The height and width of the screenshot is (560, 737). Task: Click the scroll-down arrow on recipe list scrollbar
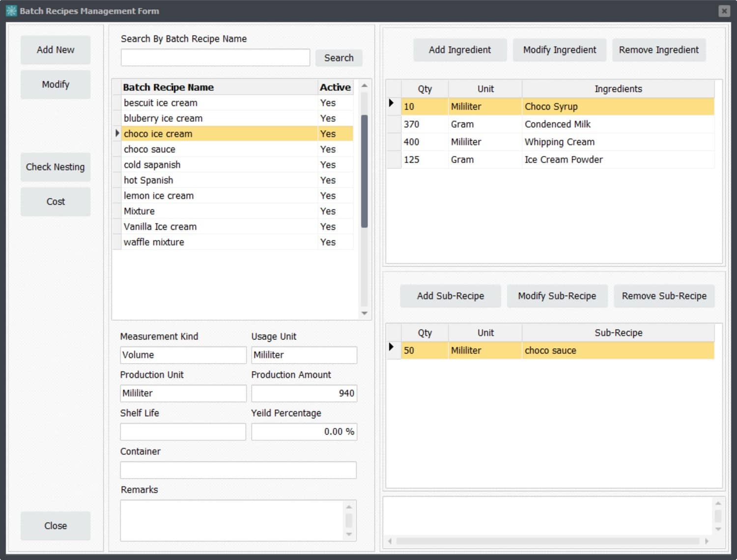coord(364,313)
